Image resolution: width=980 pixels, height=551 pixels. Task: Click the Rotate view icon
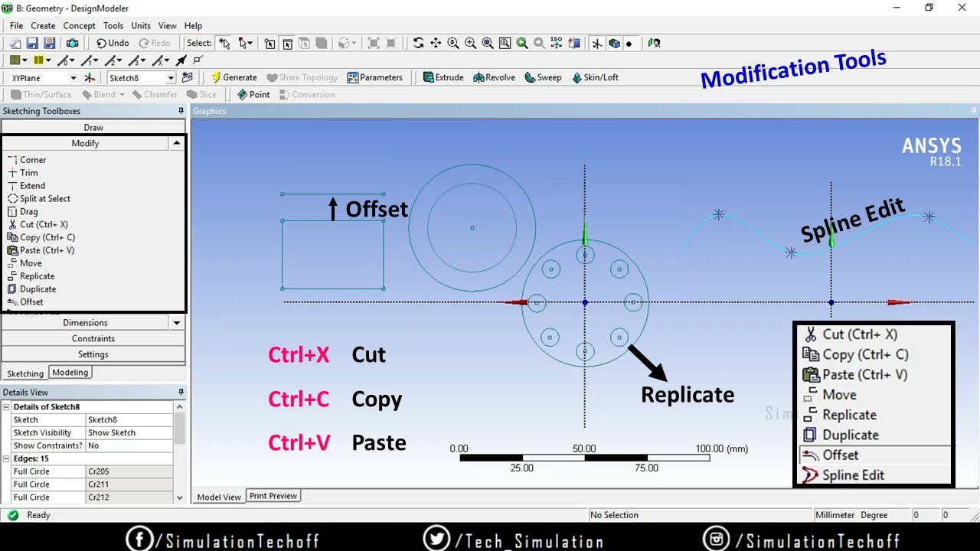tap(419, 44)
